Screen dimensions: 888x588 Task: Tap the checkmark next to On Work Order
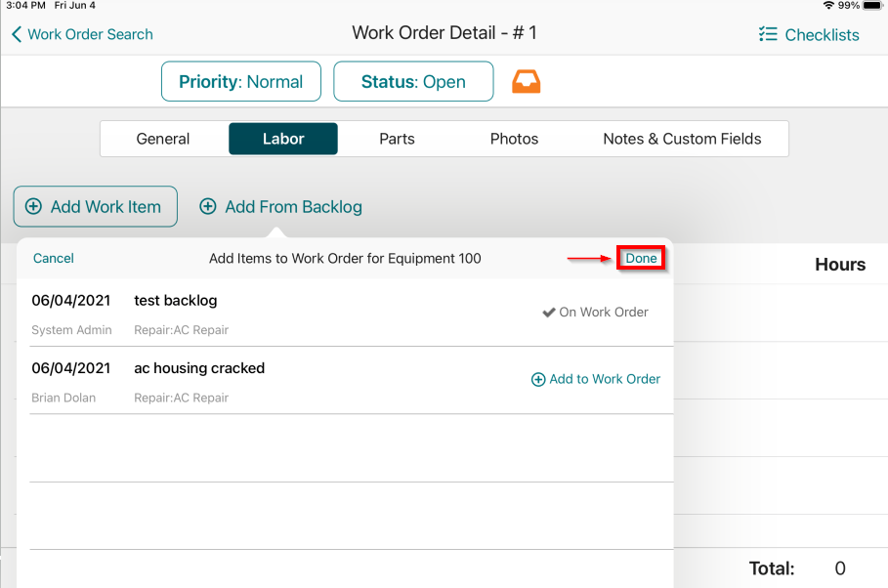coord(549,312)
